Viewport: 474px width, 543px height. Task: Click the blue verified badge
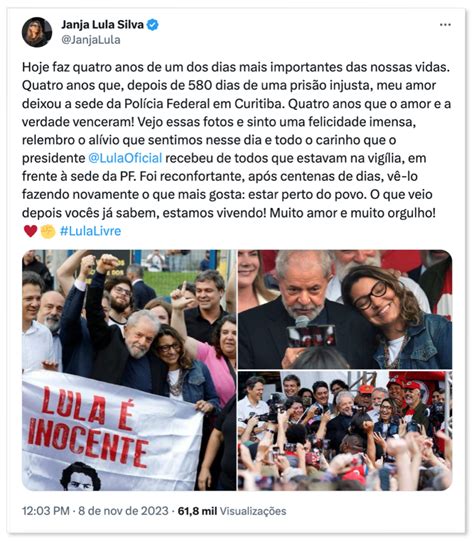click(x=153, y=25)
